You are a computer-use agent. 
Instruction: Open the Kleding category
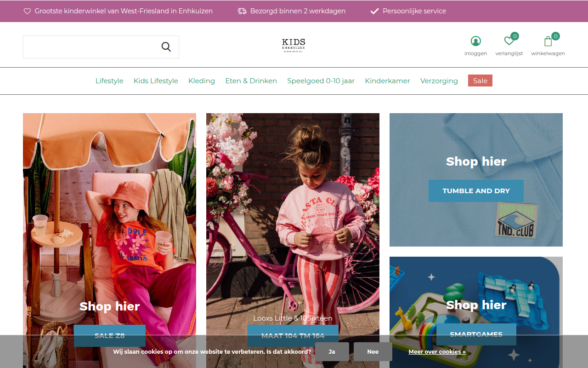(x=202, y=81)
